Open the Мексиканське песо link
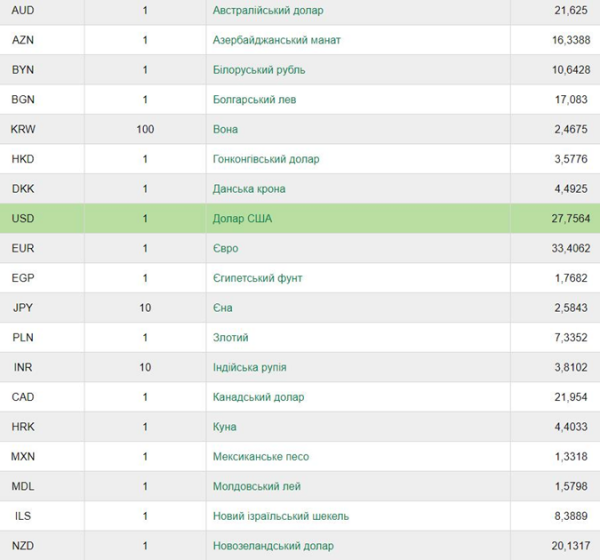This screenshot has width=600, height=560. tap(261, 457)
